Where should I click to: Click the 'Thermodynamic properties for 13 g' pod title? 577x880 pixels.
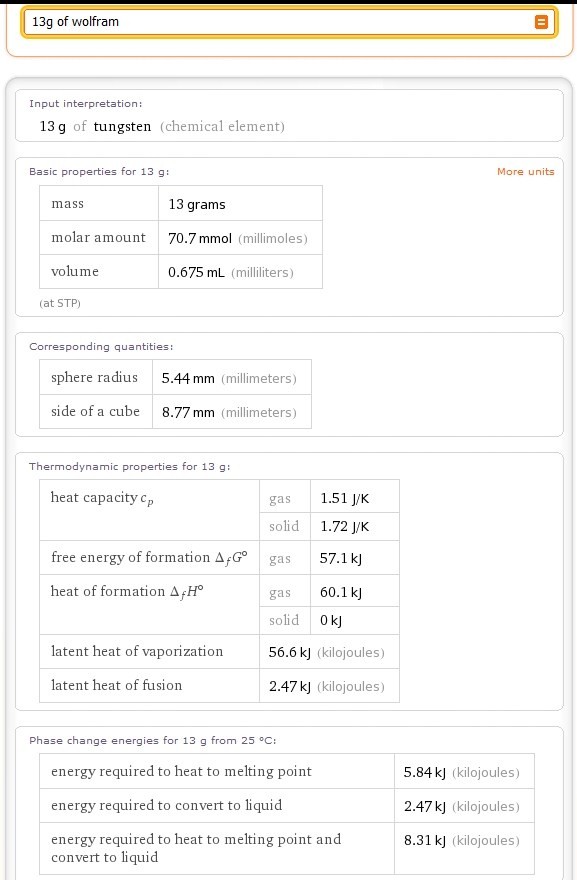point(130,466)
